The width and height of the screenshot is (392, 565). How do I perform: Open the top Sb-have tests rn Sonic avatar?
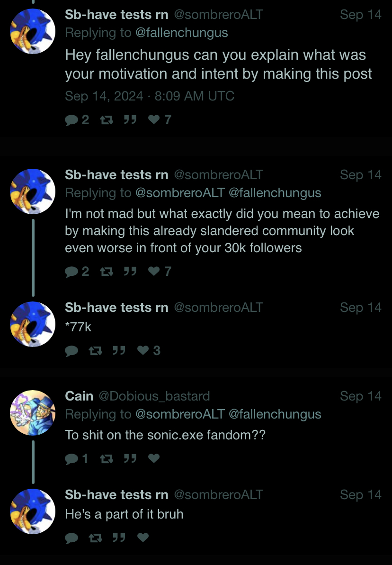[x=33, y=31]
